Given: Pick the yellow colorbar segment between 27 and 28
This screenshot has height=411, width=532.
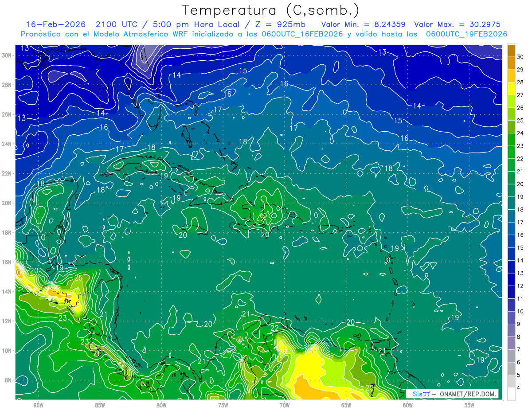Looking at the screenshot, I should [512, 88].
